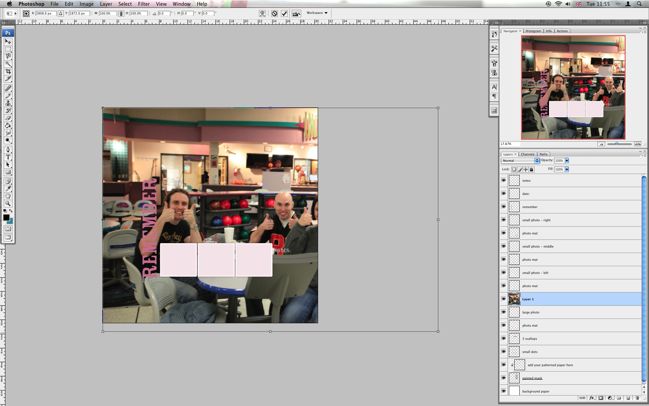
Task: Click the delete layer trash icon
Action: [637, 398]
